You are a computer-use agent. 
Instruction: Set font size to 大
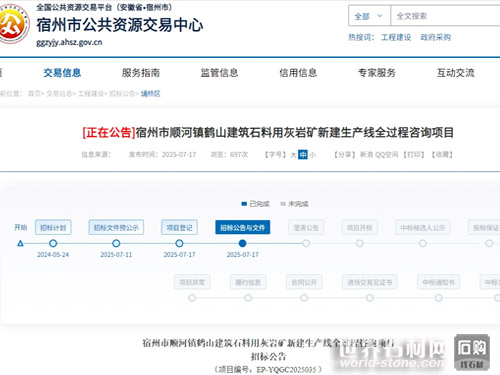point(293,155)
